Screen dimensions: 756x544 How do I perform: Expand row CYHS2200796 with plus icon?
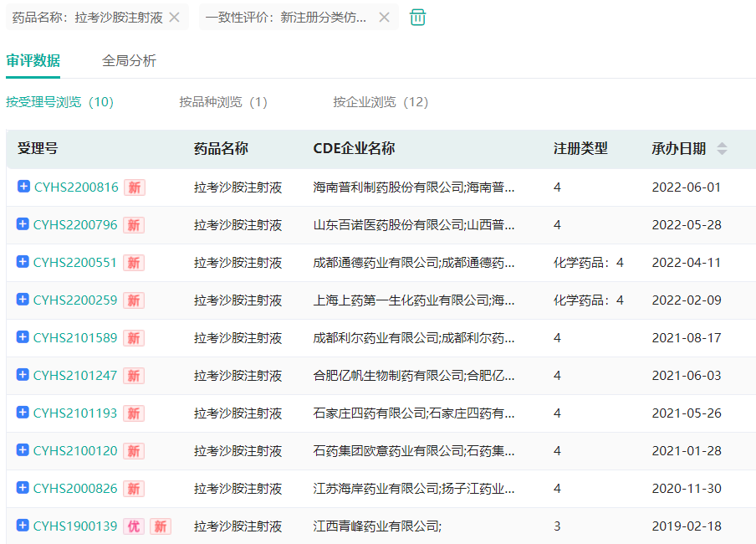pos(23,224)
